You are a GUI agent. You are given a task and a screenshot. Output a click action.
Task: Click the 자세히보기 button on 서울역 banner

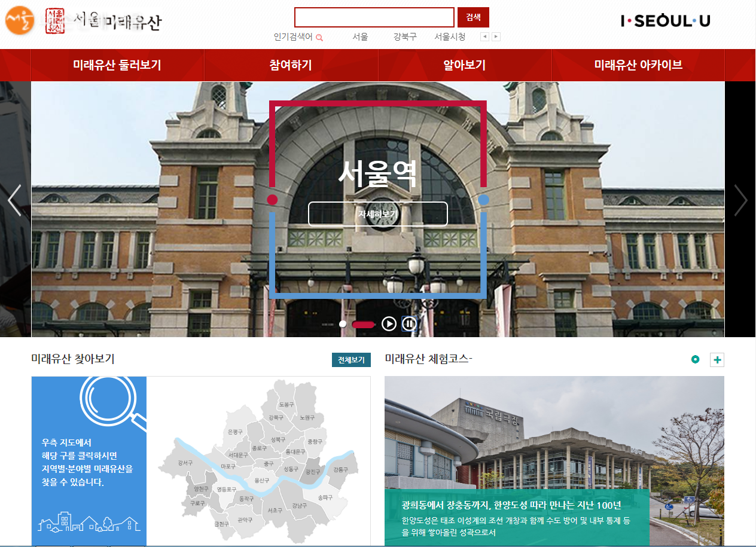[377, 214]
